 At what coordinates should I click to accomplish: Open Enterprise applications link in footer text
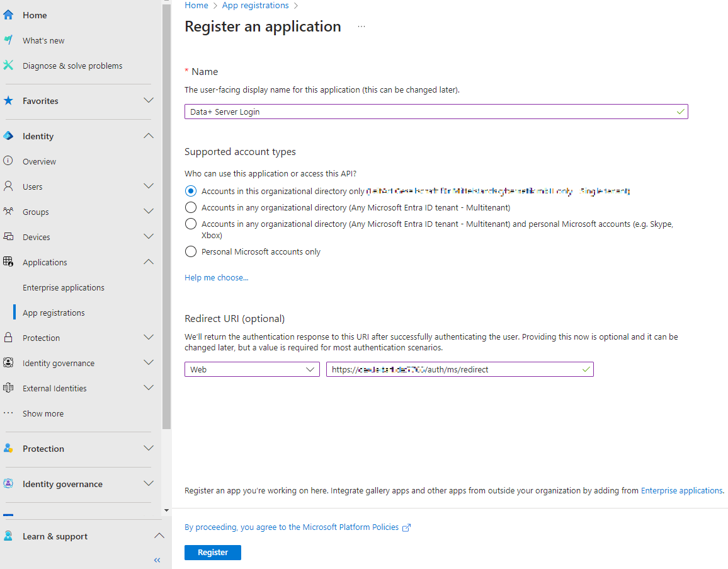[x=681, y=490]
